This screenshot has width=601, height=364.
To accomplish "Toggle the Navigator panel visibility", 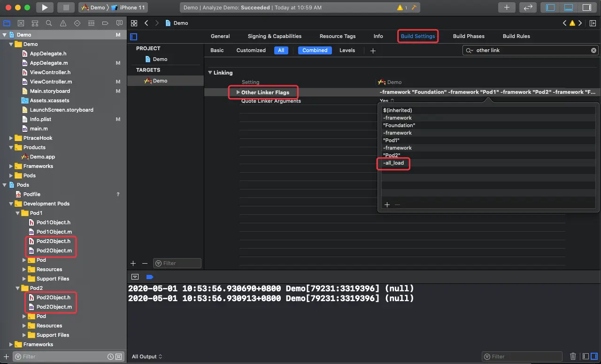I will 550,8.
